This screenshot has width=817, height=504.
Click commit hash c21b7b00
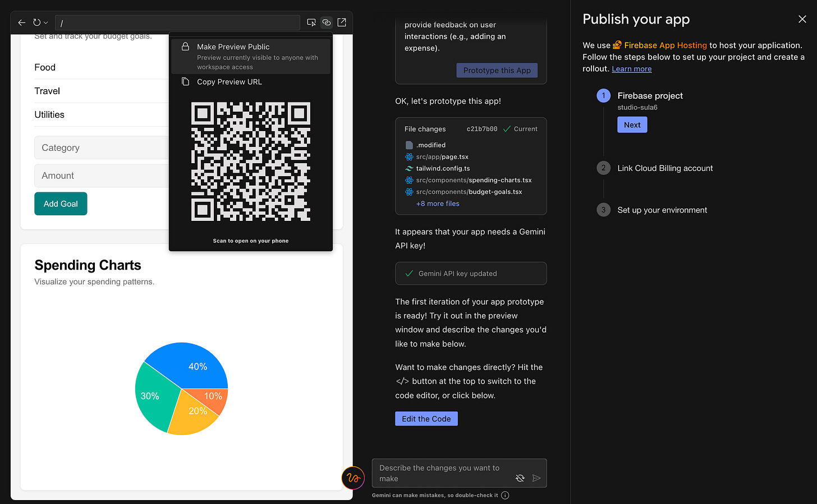(482, 129)
